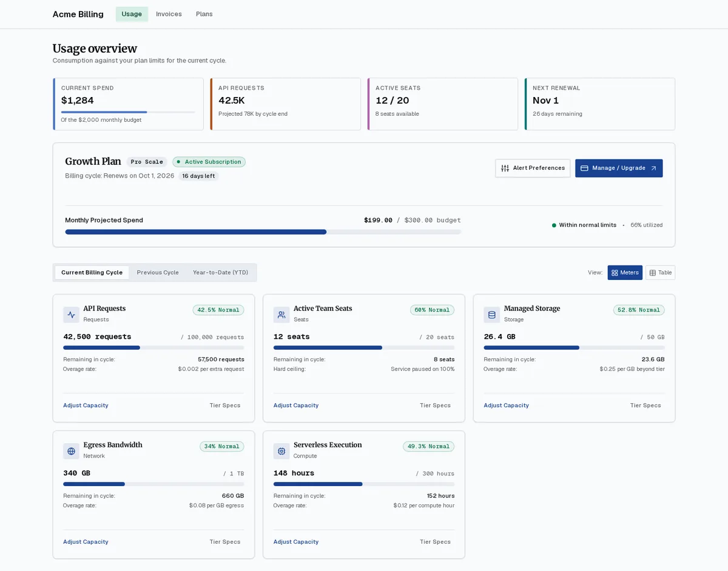This screenshot has width=728, height=571.
Task: Click the 660 GB remaining value
Action: [233, 496]
